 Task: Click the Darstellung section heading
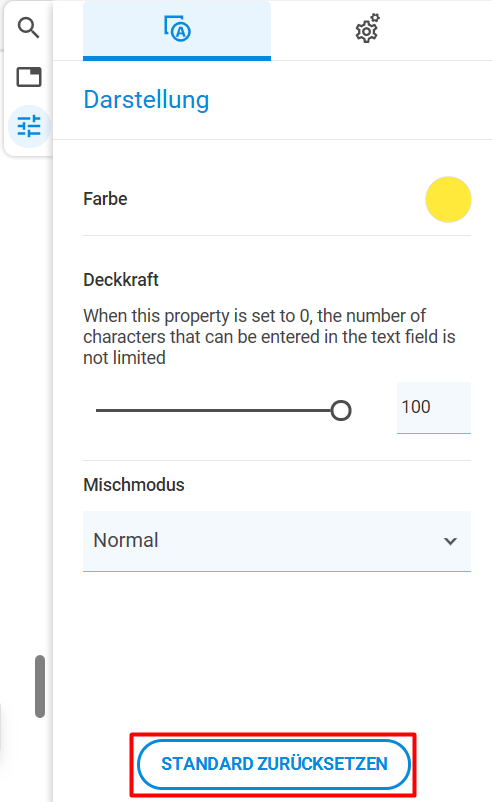[146, 100]
